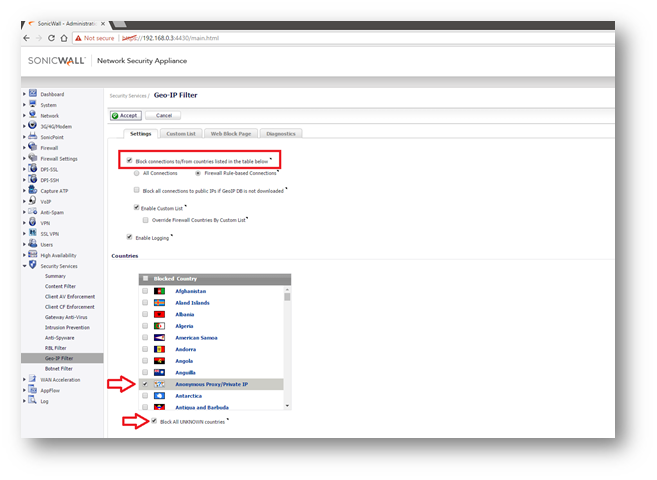Click the VoIP headset icon

click(33, 201)
